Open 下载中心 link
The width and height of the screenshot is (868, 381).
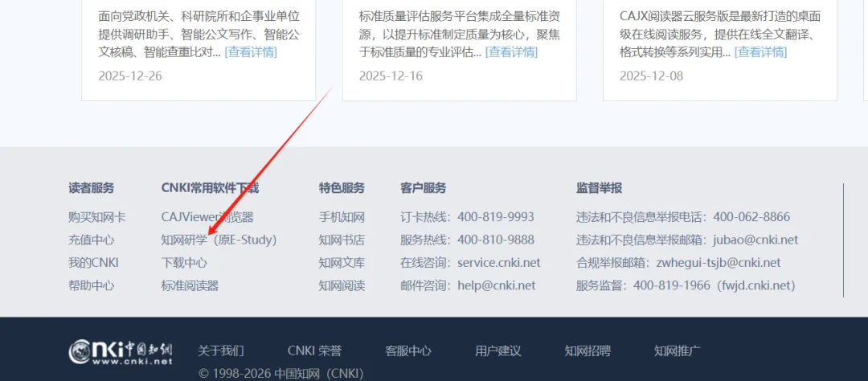pos(184,263)
